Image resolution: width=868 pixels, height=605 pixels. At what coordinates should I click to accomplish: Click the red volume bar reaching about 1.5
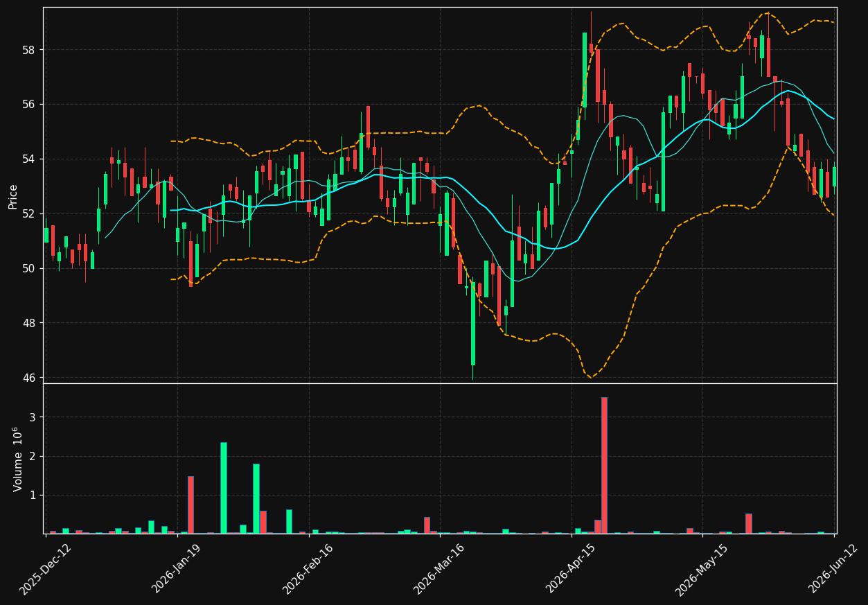(x=191, y=505)
